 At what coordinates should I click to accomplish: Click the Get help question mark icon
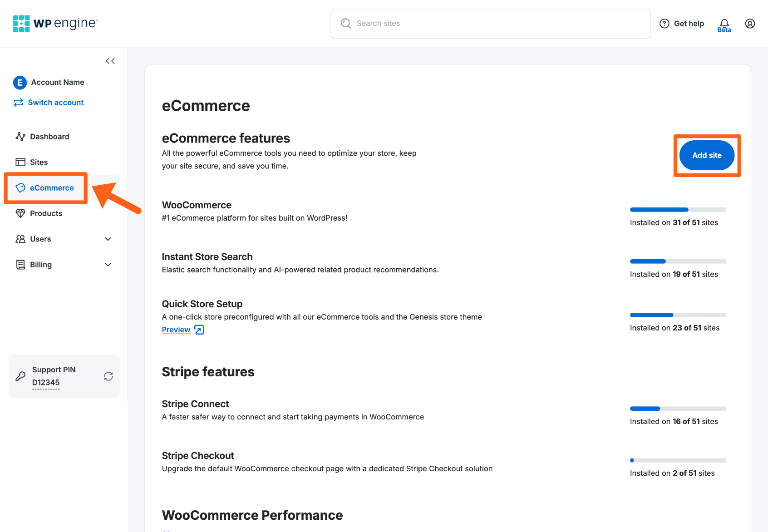[x=664, y=24]
